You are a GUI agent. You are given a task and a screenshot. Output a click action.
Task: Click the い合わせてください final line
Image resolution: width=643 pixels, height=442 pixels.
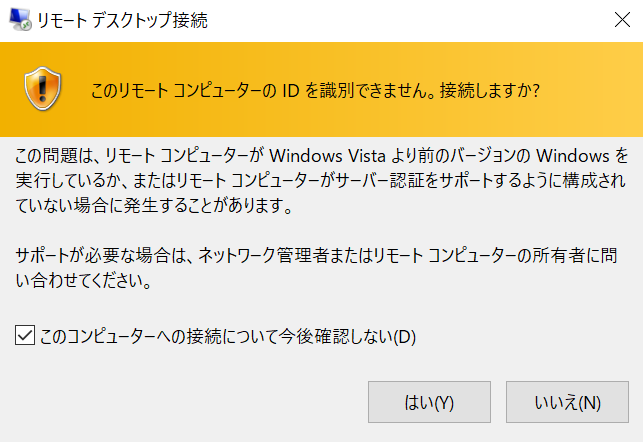point(84,281)
